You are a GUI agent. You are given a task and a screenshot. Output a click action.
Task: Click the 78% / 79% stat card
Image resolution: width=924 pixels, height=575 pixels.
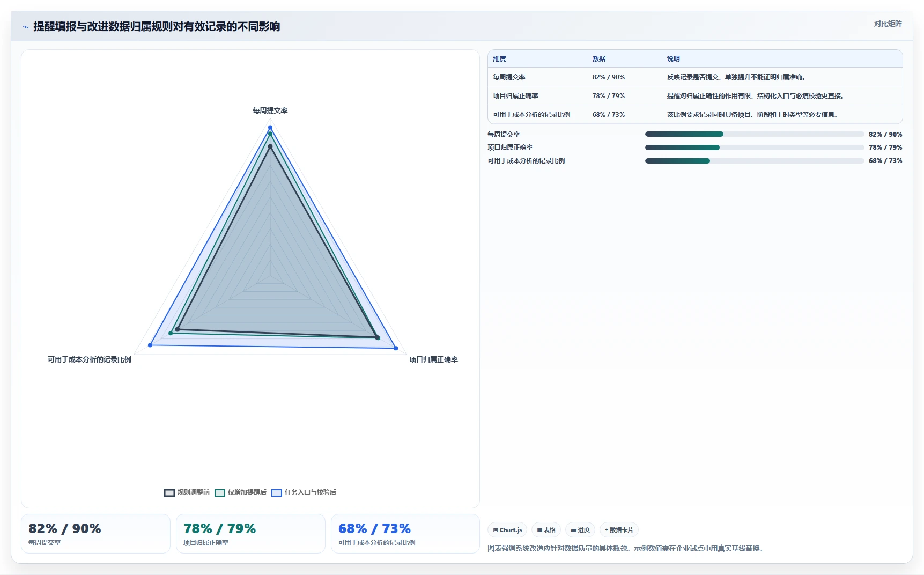point(250,534)
